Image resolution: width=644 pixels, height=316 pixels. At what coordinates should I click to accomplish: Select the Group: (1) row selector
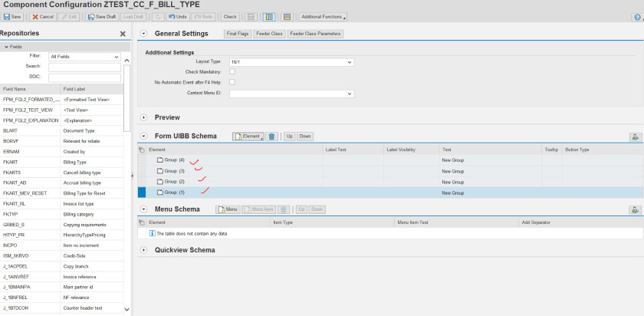click(x=141, y=193)
